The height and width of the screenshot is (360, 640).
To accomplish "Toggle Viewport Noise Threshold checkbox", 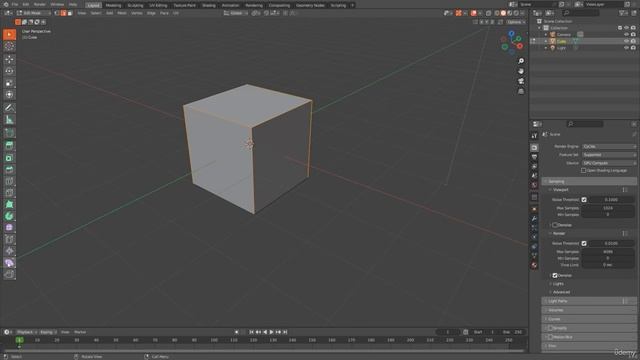I will coord(584,200).
